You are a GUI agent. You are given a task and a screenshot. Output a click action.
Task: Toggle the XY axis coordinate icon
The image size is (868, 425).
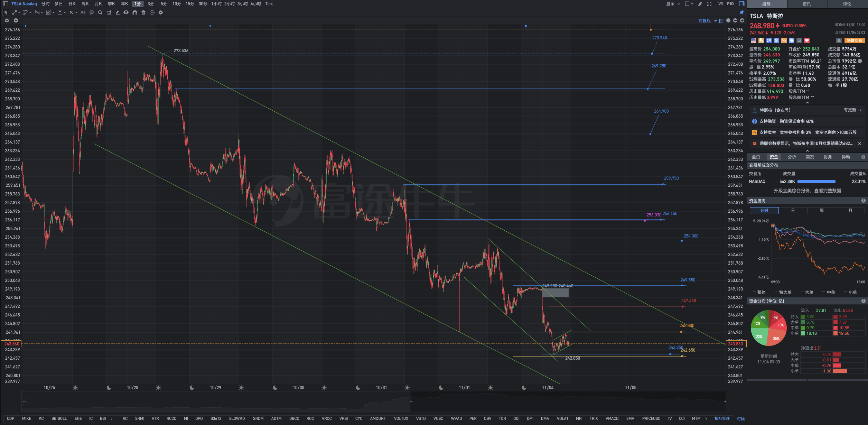pyautogui.click(x=721, y=21)
